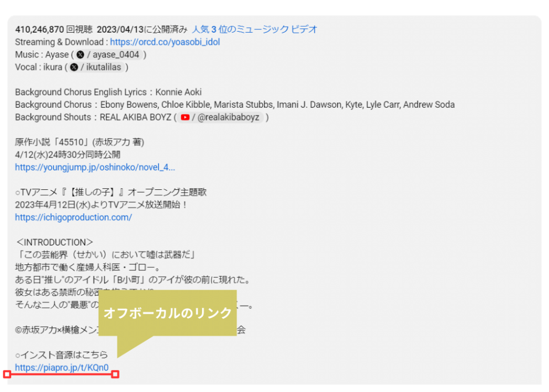The width and height of the screenshot is (549, 392).
Task: Click the X icon beside ayase_0404
Action: [80, 55]
